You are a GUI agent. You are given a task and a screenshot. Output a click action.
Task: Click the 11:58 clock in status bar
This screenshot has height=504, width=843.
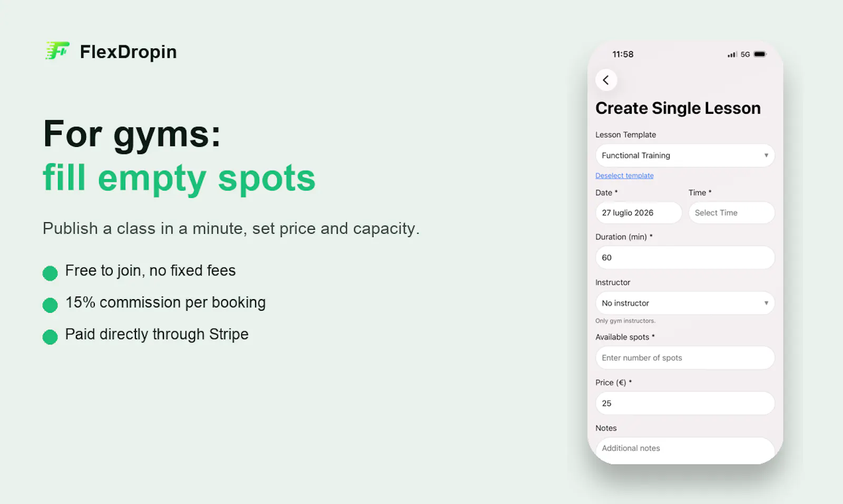click(623, 54)
